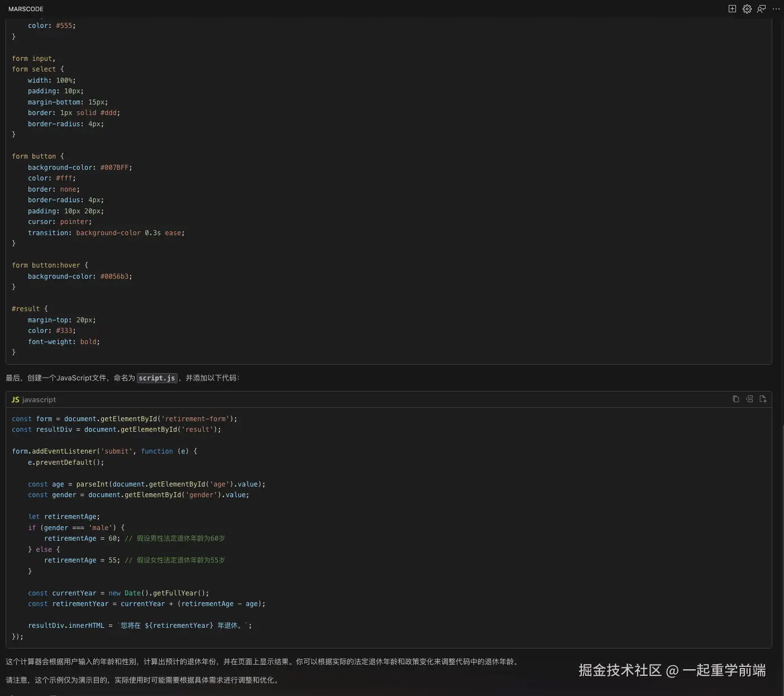Click the 'form select {' selector line
Screen dimensions: 784x696
[38, 69]
